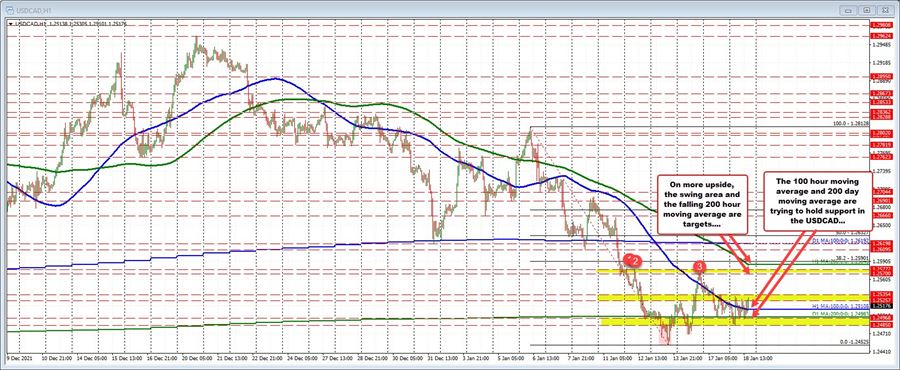Screen dimensions: 900x370
Task: Click the red price label 1.28020
Action: click(883, 133)
